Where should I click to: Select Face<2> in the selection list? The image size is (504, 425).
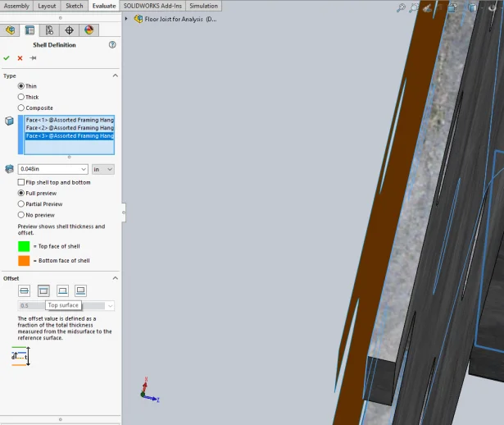tap(70, 128)
